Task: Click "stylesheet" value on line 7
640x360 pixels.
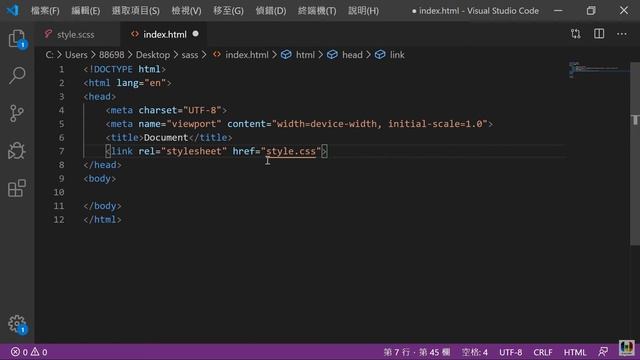Action: pyautogui.click(x=194, y=151)
